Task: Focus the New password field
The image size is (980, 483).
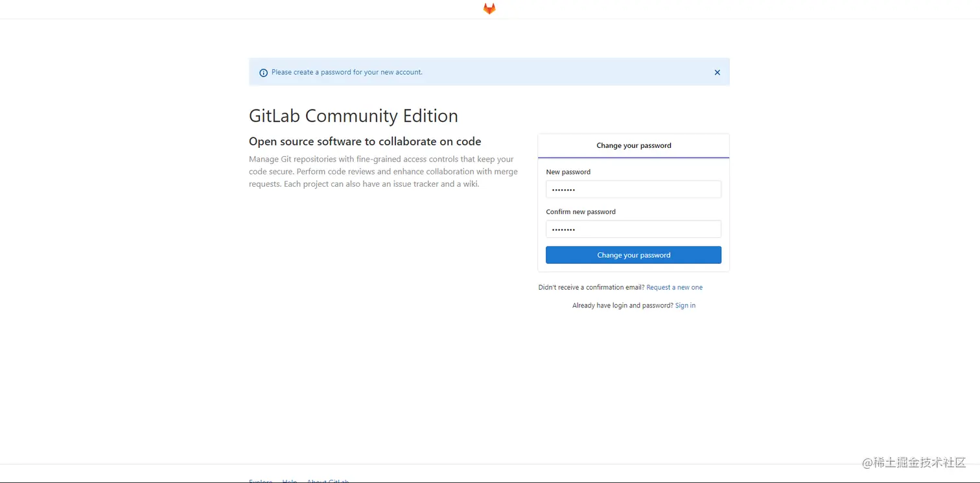Action: coord(633,189)
